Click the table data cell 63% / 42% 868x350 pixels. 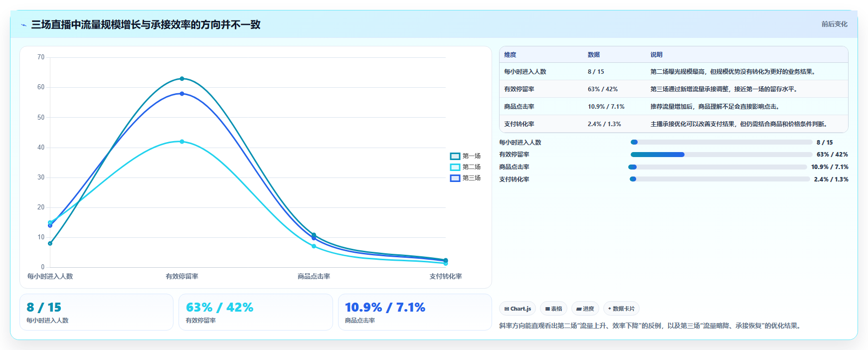tap(603, 89)
